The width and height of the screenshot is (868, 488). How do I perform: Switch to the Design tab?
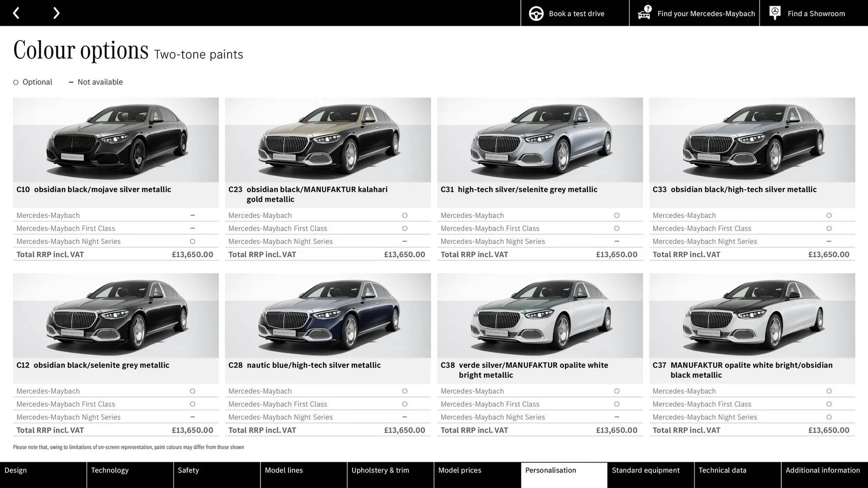coord(43,475)
